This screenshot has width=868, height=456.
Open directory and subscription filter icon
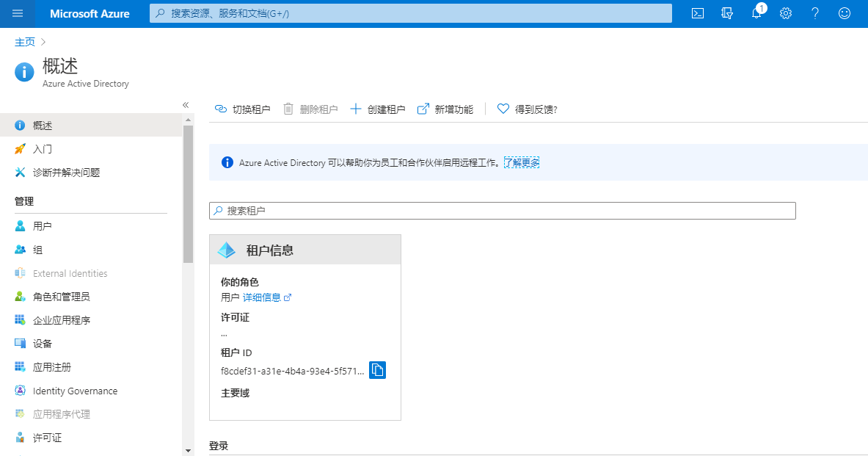[x=727, y=13]
